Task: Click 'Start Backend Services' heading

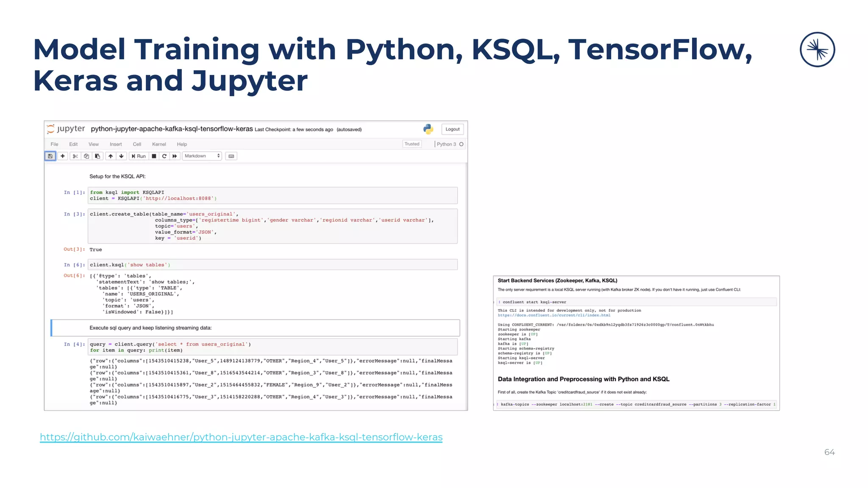Action: pyautogui.click(x=557, y=280)
